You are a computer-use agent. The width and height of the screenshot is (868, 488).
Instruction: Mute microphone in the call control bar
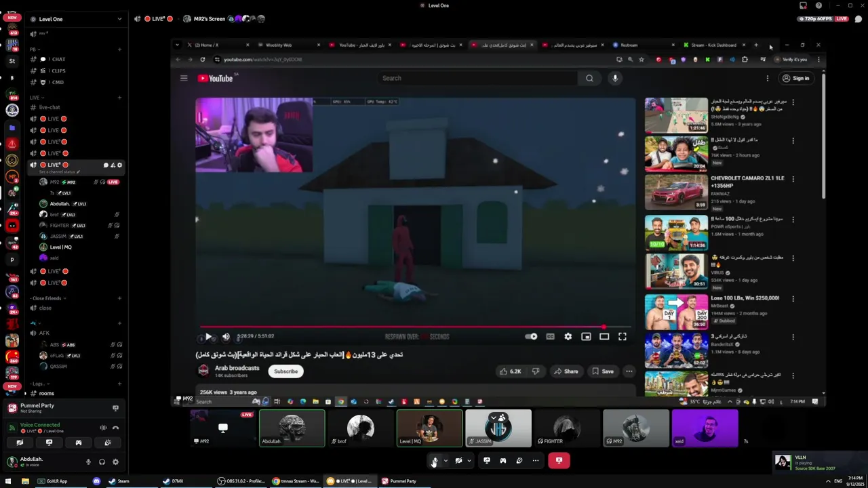pos(435,460)
